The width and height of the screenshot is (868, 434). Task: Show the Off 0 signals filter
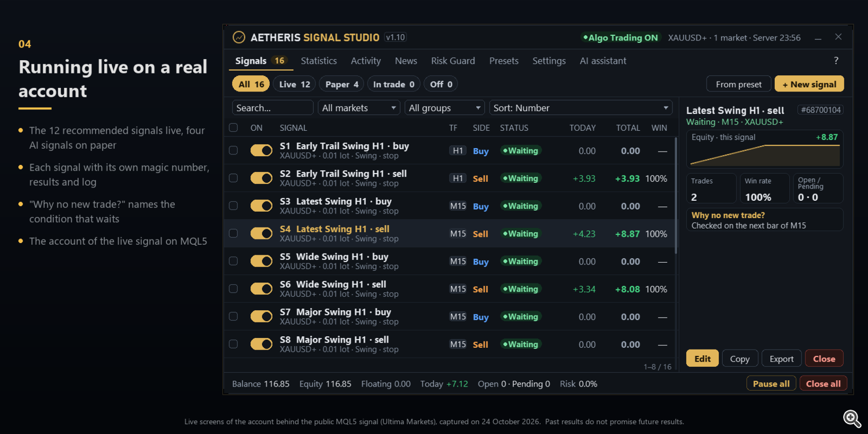point(440,84)
